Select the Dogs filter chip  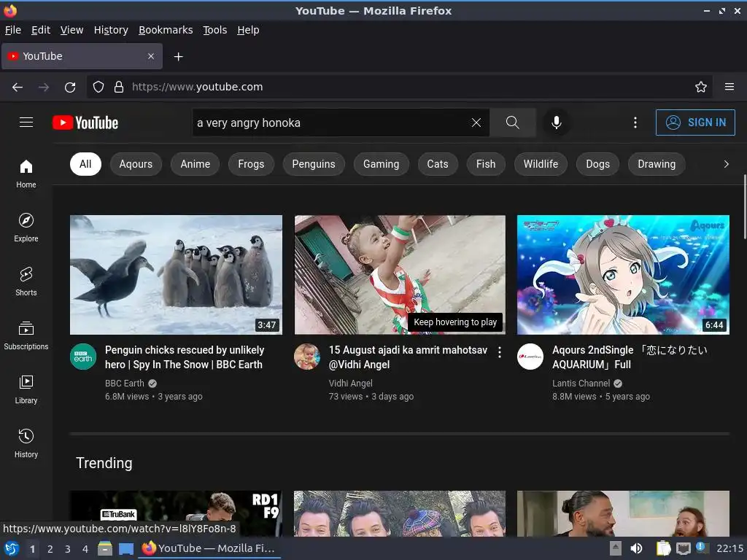[x=598, y=164]
